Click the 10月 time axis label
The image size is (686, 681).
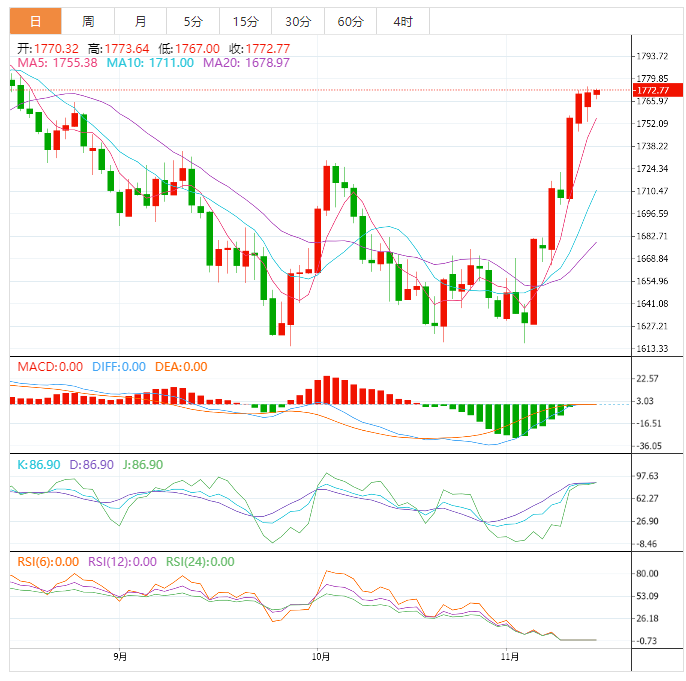pos(321,657)
